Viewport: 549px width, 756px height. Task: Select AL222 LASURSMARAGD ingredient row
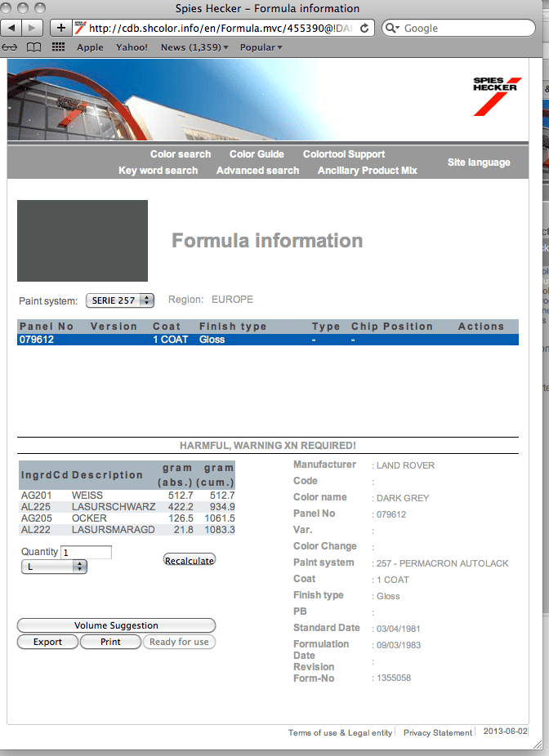(x=127, y=530)
